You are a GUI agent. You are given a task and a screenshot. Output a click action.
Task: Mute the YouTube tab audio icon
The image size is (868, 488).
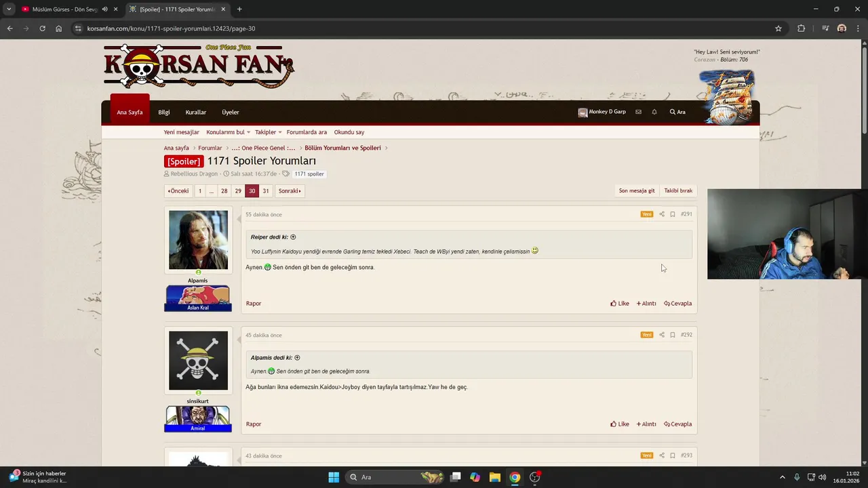click(x=104, y=9)
